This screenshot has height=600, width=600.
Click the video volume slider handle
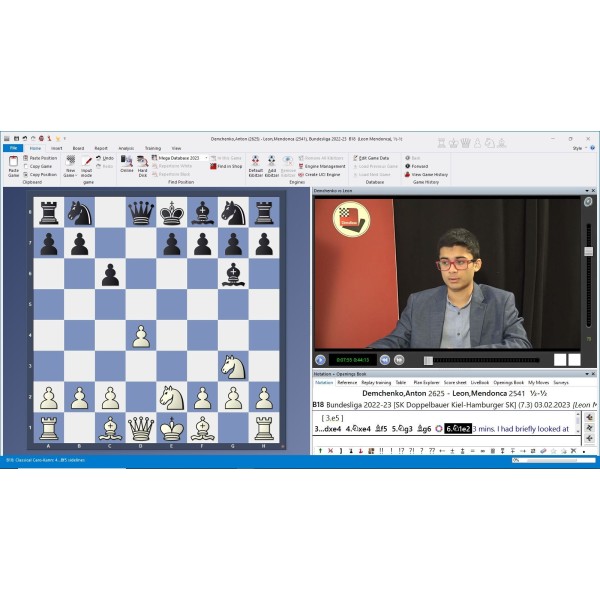589,251
